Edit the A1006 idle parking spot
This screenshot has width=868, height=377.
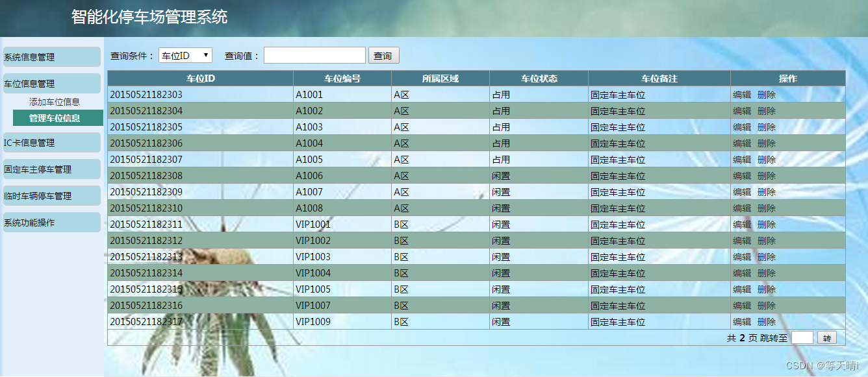(741, 175)
